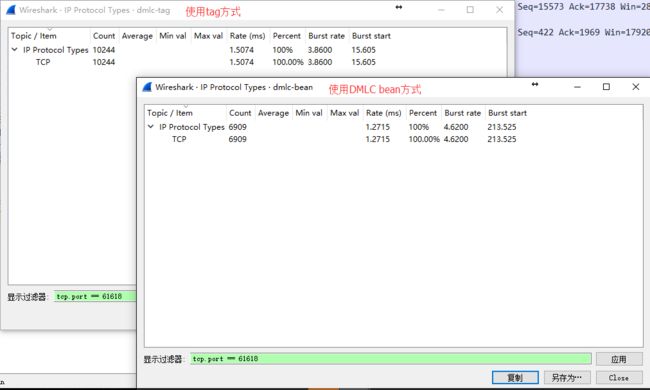
Task: Close the dmlc-tag window with X
Action: [x=500, y=10]
